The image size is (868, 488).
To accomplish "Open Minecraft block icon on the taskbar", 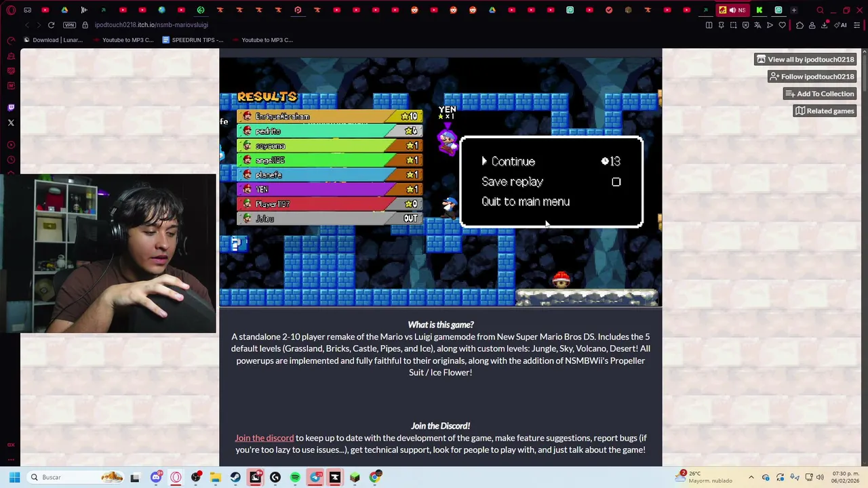I will 355,477.
